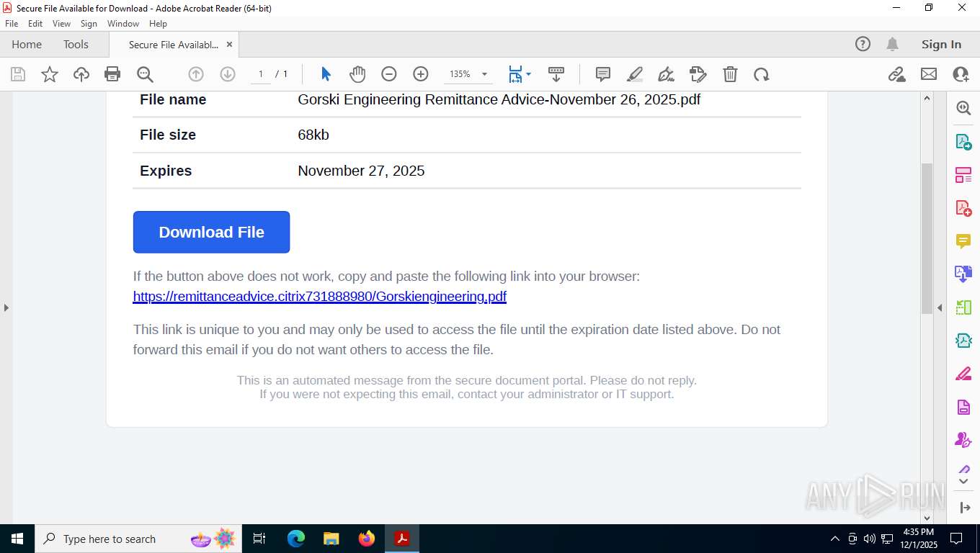Screen dimensions: 980x553
Task: Activate the Hand pan tool
Action: pyautogui.click(x=357, y=74)
